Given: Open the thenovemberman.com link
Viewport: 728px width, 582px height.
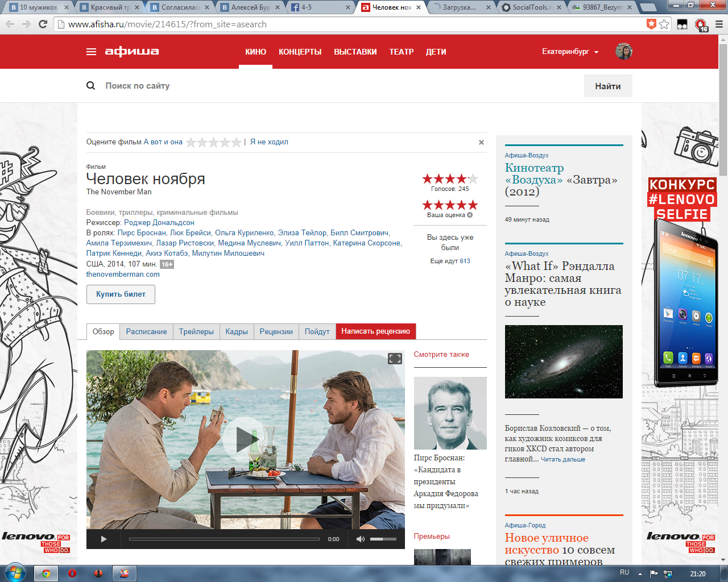Looking at the screenshot, I should pos(123,274).
